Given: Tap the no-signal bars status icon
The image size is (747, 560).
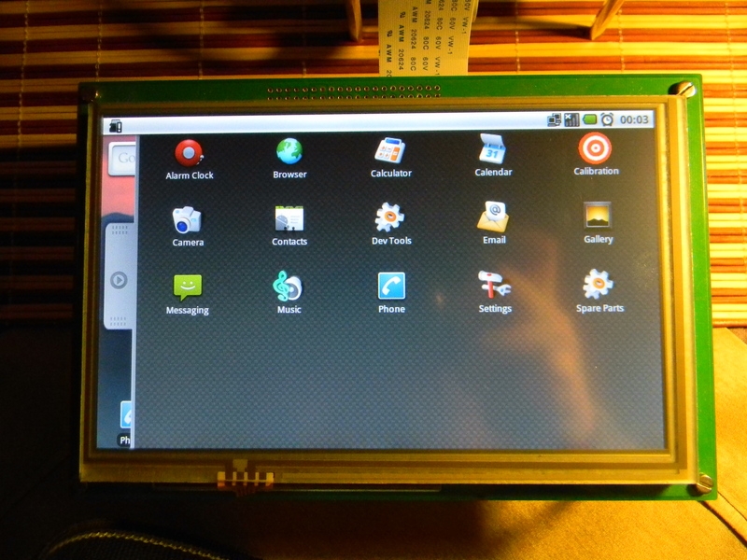Looking at the screenshot, I should click(571, 119).
